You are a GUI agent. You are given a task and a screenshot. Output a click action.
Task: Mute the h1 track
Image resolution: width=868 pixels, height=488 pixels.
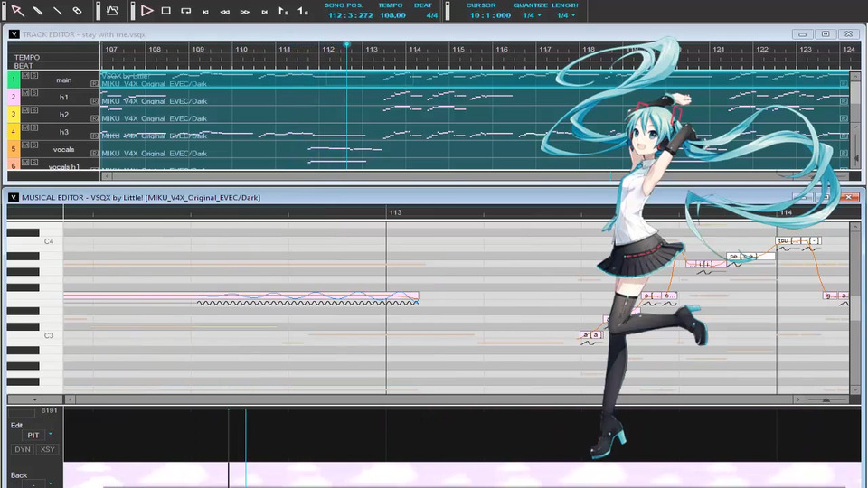(x=25, y=92)
